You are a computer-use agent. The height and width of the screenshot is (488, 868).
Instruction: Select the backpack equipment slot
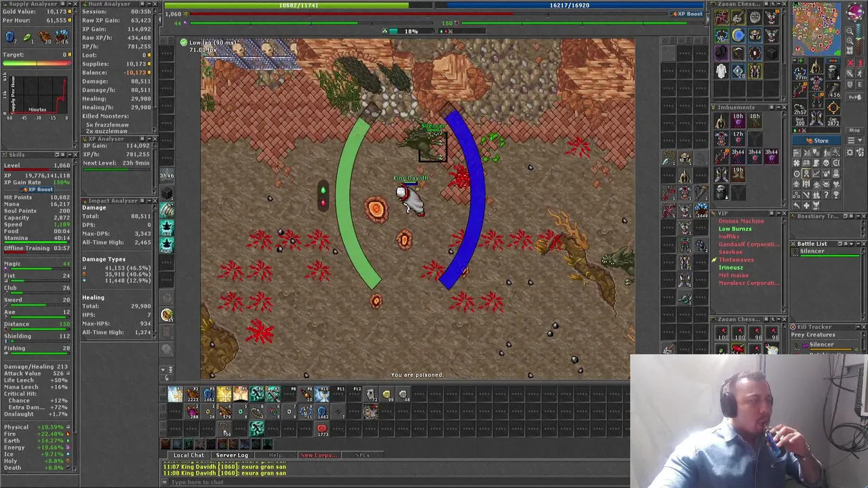tap(833, 72)
